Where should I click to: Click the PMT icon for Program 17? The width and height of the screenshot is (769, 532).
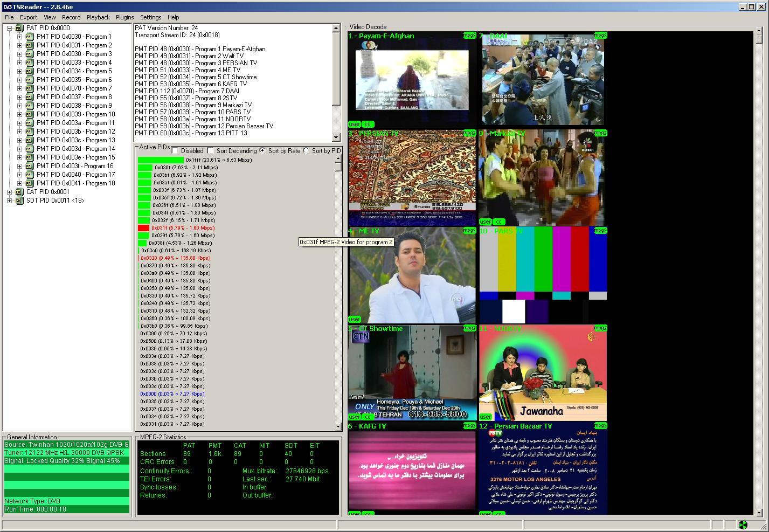point(30,175)
